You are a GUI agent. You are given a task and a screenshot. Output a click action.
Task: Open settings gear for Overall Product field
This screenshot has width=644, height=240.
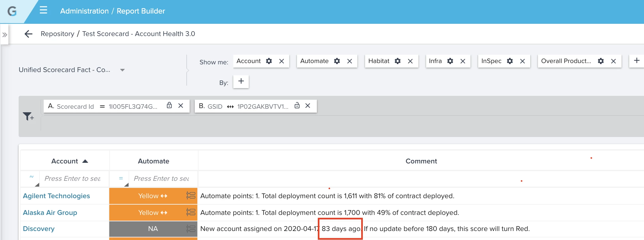[x=601, y=61]
